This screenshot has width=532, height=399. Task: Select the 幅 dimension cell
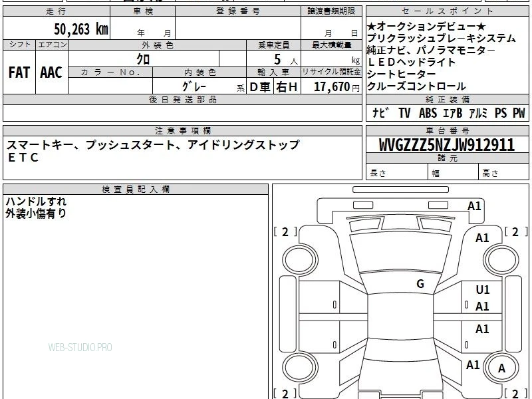pos(454,172)
